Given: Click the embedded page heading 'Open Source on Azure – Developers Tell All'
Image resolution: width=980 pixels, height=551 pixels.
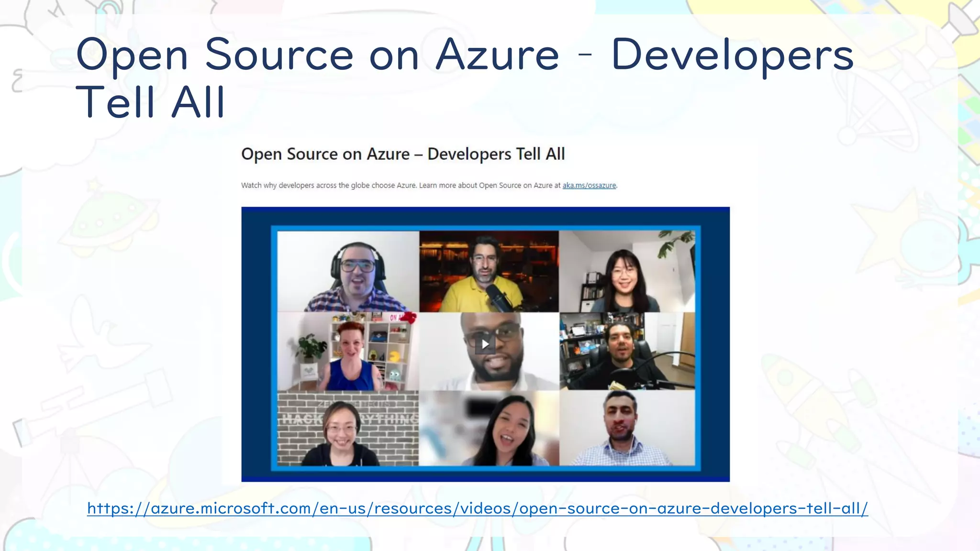Looking at the screenshot, I should click(x=403, y=154).
